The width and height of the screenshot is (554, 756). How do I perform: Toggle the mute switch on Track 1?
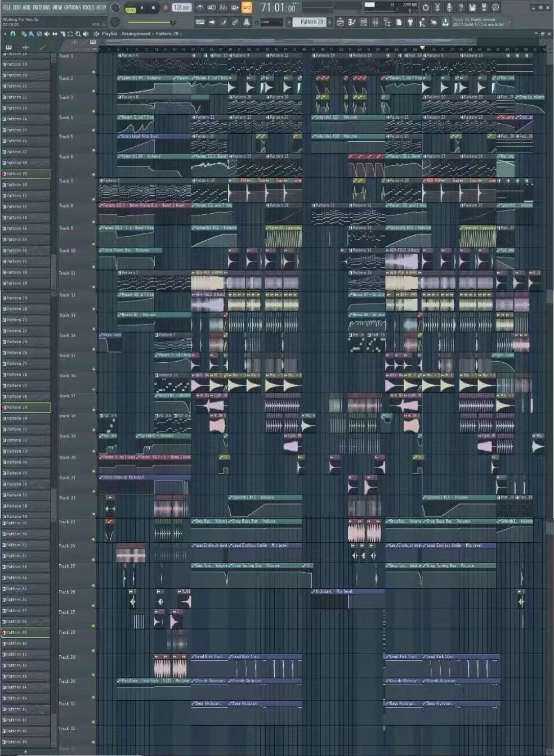(93, 72)
